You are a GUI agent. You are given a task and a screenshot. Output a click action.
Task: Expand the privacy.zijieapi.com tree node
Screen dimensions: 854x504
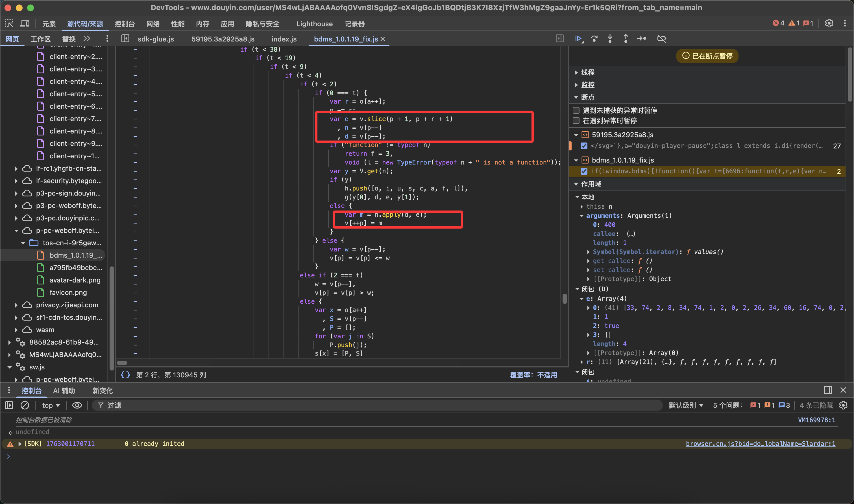[x=16, y=305]
